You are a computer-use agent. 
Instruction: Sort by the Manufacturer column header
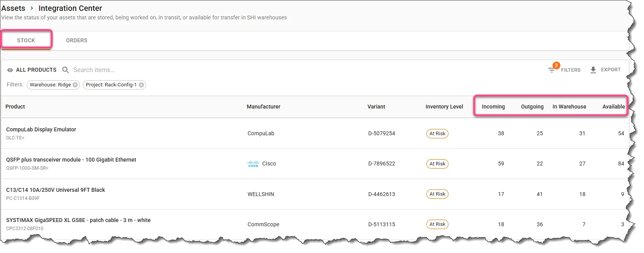(264, 107)
